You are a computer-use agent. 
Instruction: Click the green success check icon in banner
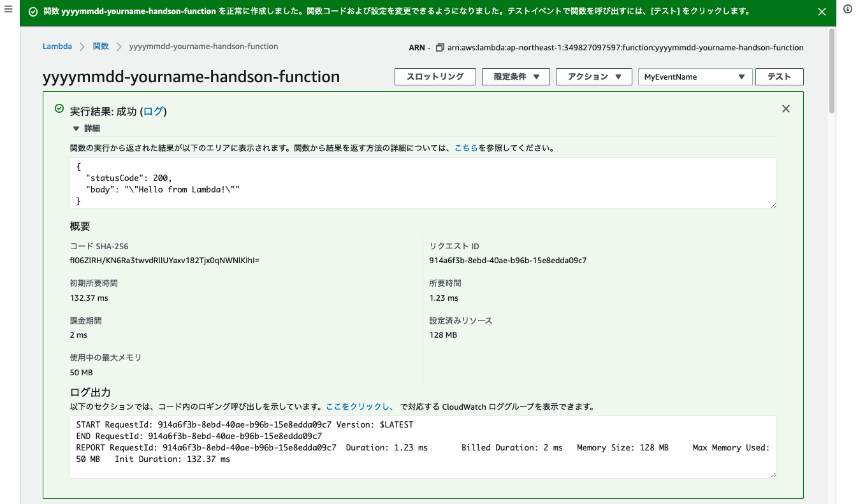pyautogui.click(x=33, y=11)
